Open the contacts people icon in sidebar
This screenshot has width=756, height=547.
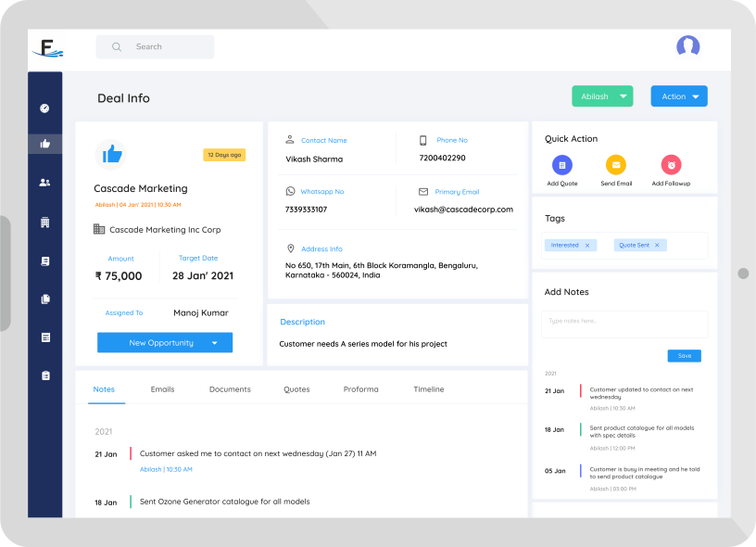pyautogui.click(x=44, y=183)
